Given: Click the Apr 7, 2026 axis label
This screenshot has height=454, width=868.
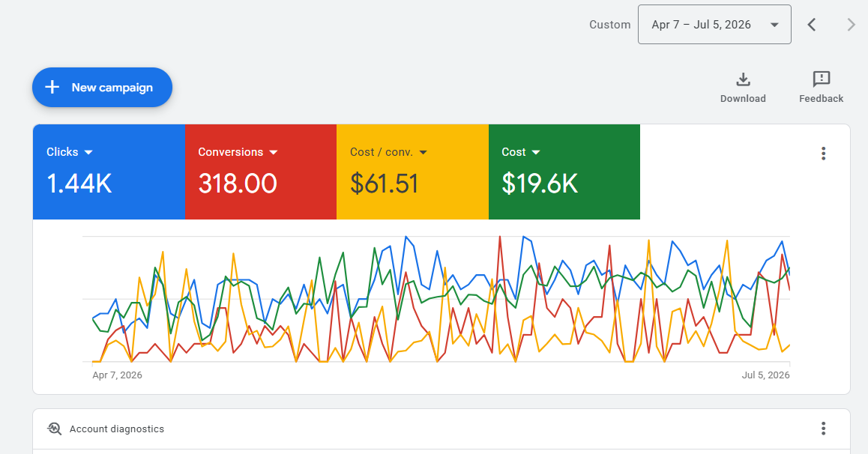Looking at the screenshot, I should coord(118,375).
